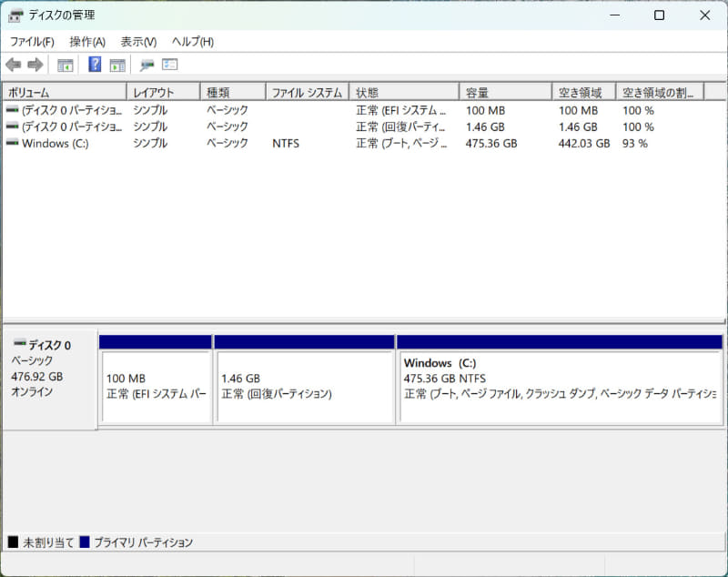Click the Back arrow toolbar icon

point(14,65)
